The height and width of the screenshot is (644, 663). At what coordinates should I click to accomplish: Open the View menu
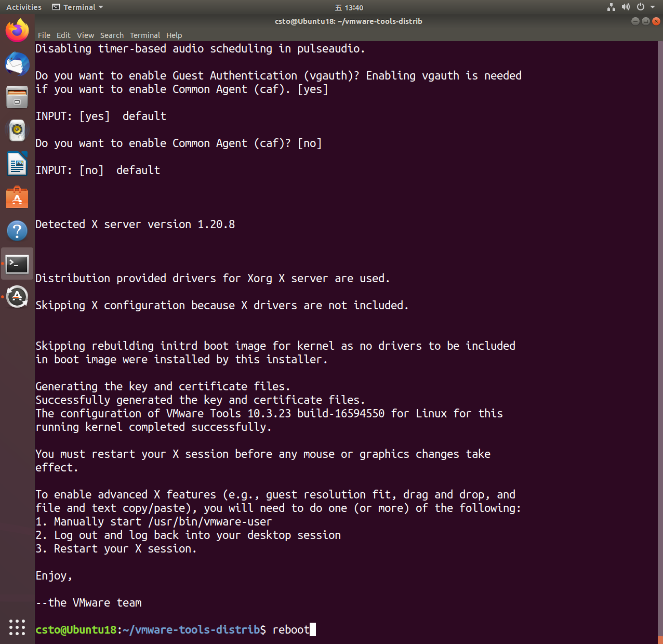(x=85, y=35)
